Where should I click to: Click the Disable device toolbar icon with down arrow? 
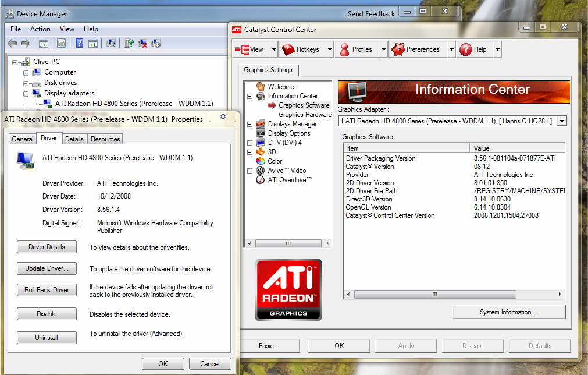156,44
